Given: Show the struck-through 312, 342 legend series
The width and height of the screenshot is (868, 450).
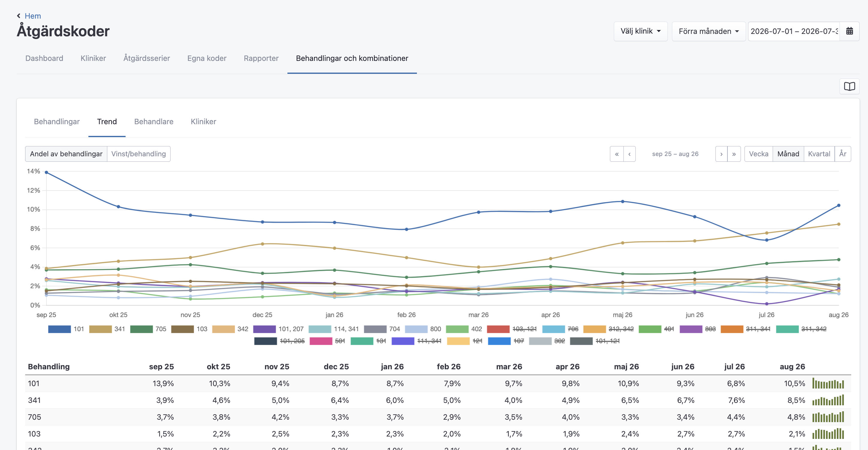Looking at the screenshot, I should (x=608, y=329).
